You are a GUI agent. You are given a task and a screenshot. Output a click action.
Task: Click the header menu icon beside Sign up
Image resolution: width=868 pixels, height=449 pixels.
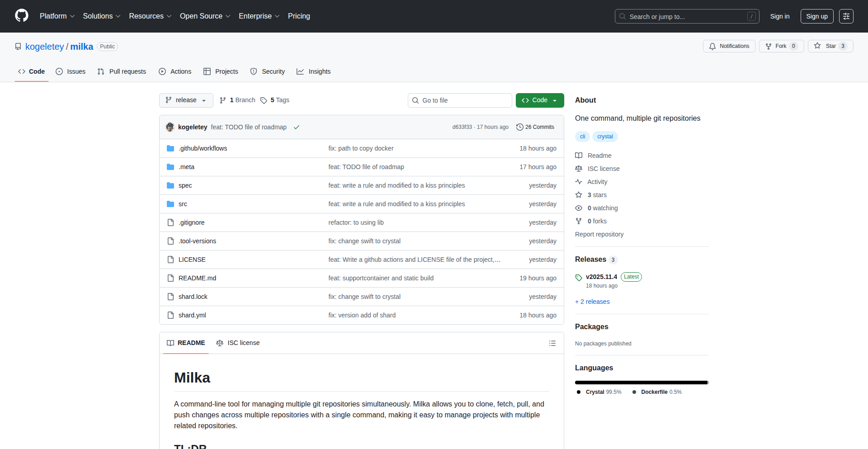pos(846,16)
